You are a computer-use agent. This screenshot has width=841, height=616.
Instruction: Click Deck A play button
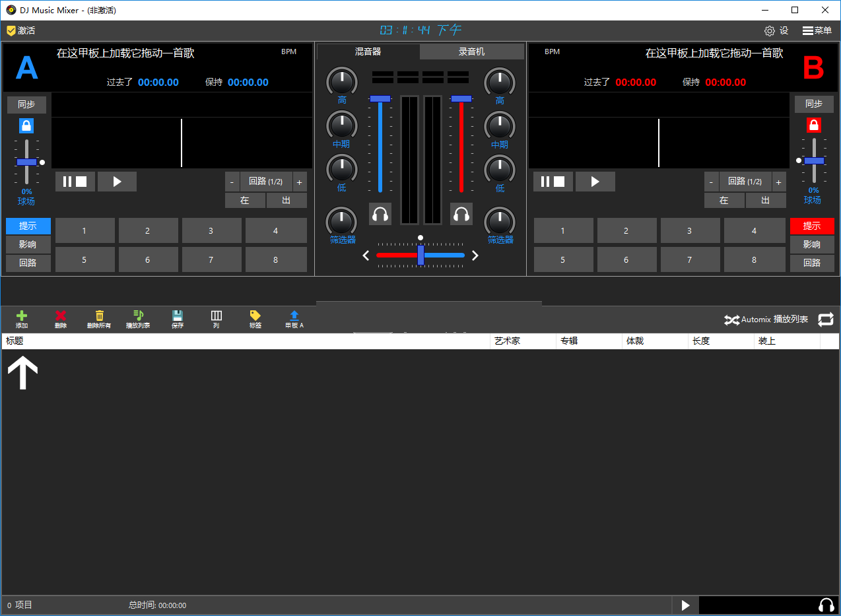pos(117,182)
